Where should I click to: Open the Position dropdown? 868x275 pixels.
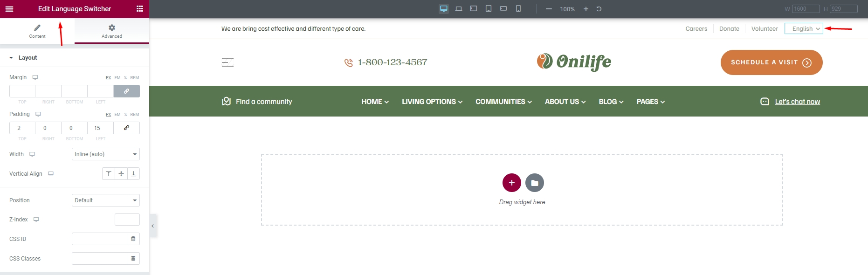(106, 200)
